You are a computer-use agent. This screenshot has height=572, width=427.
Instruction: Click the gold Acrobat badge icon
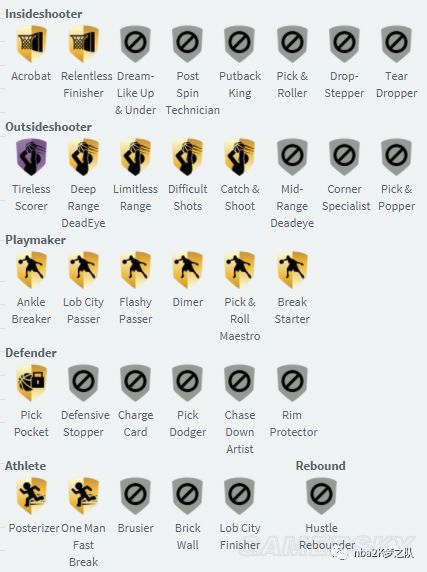tap(31, 44)
